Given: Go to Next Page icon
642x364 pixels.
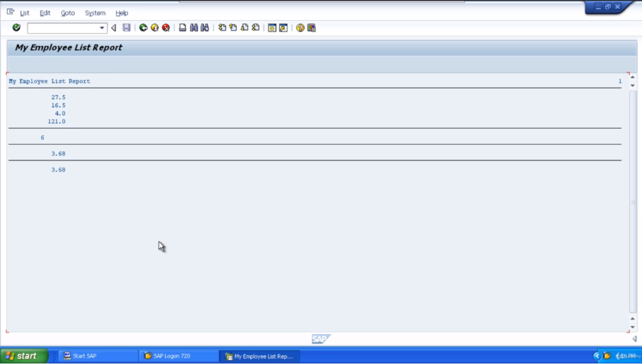Looking at the screenshot, I should 245,28.
